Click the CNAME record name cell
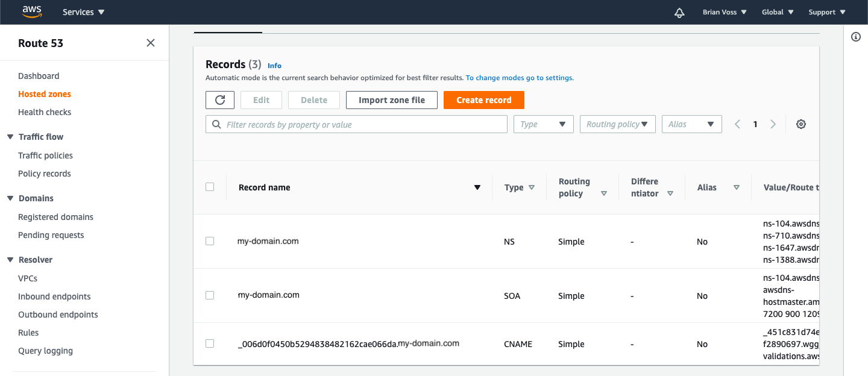 (x=348, y=343)
